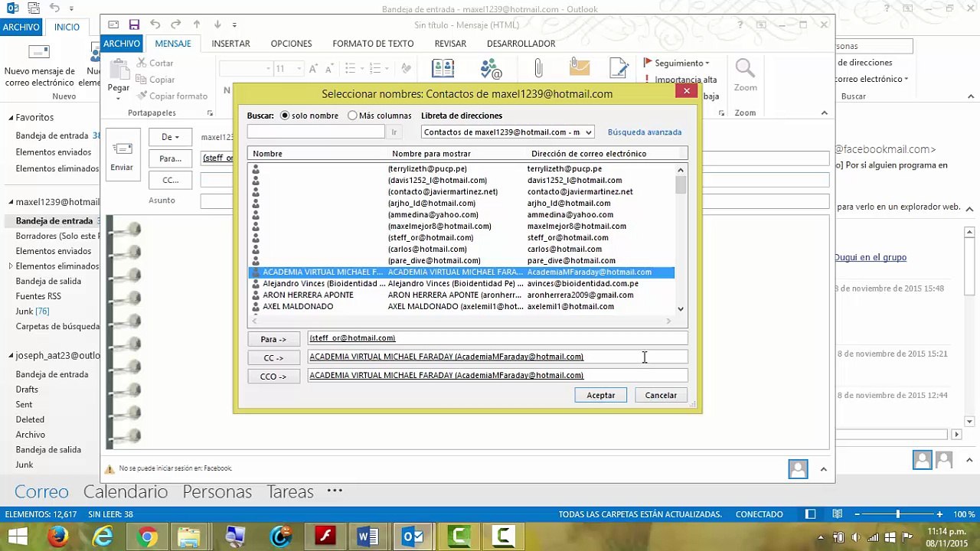This screenshot has width=980, height=551.
Task: Open the MENSAJE ribbon tab
Action: (173, 44)
